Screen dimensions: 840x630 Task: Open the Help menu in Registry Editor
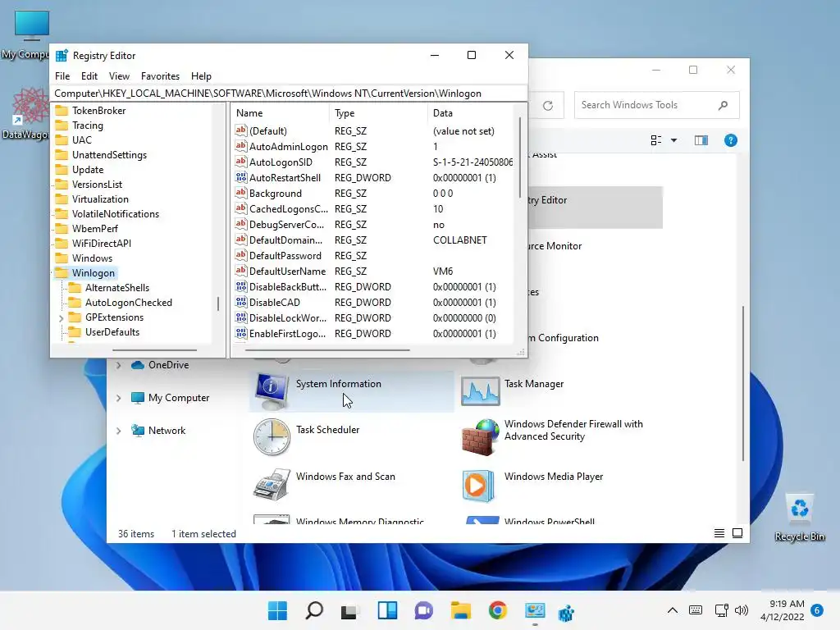(201, 76)
